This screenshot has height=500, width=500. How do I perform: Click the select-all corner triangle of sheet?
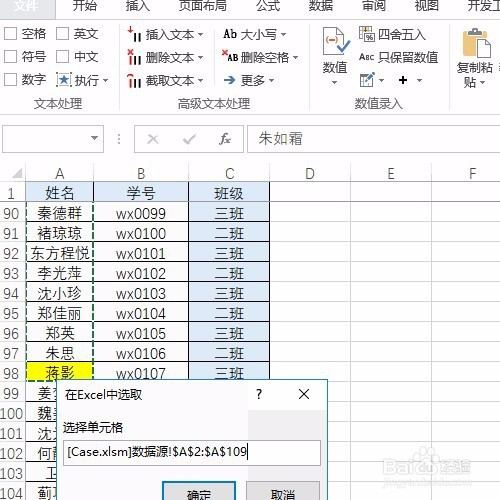point(16,173)
